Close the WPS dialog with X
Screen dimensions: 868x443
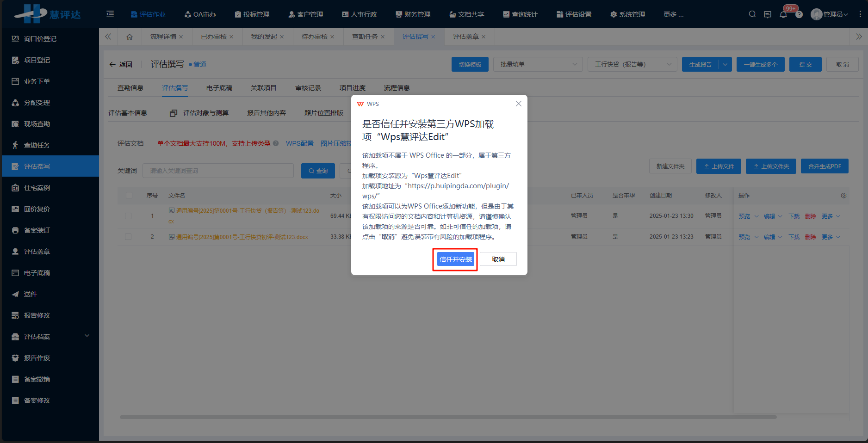coord(518,104)
